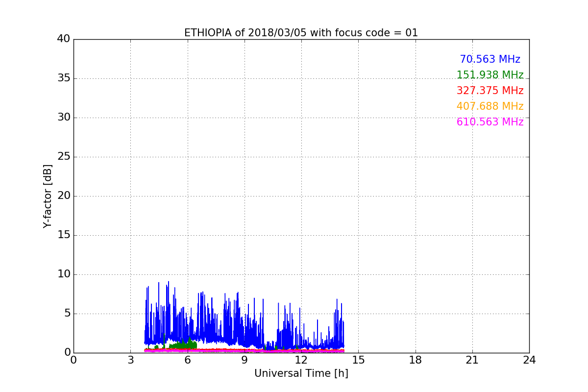Screen dimensions: 588x392
Task: Click x-axis tick value 3
Action: pos(130,360)
